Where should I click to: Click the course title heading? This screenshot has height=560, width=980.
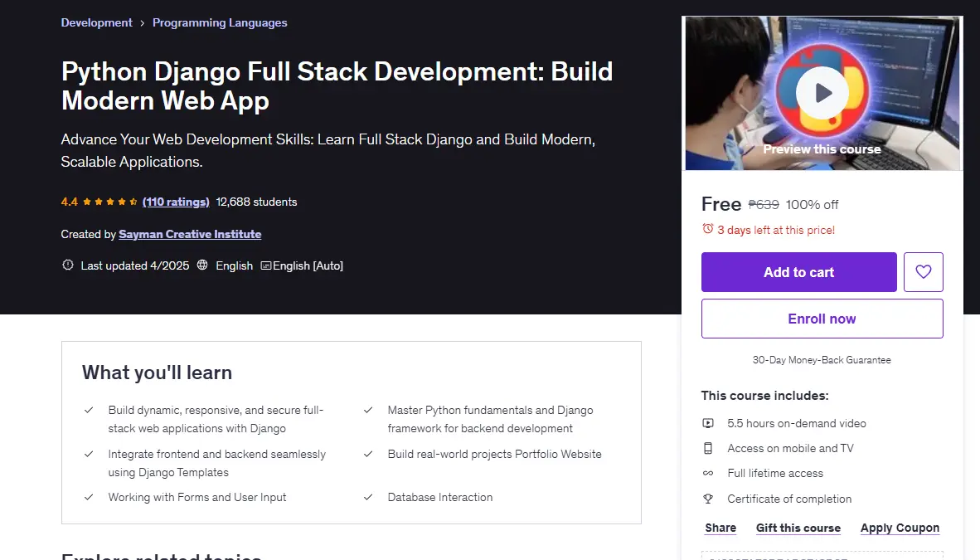[x=337, y=85]
